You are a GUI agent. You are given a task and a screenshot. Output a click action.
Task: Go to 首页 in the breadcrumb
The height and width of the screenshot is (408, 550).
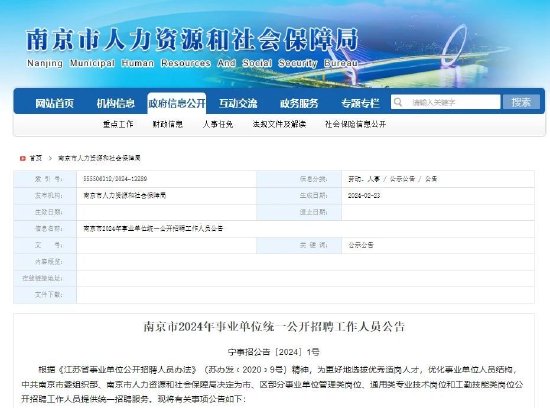coord(36,158)
